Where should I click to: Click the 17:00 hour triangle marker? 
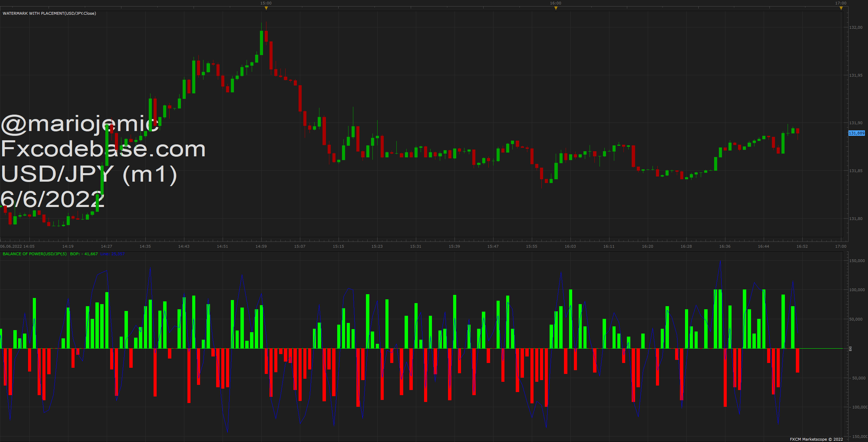[841, 8]
